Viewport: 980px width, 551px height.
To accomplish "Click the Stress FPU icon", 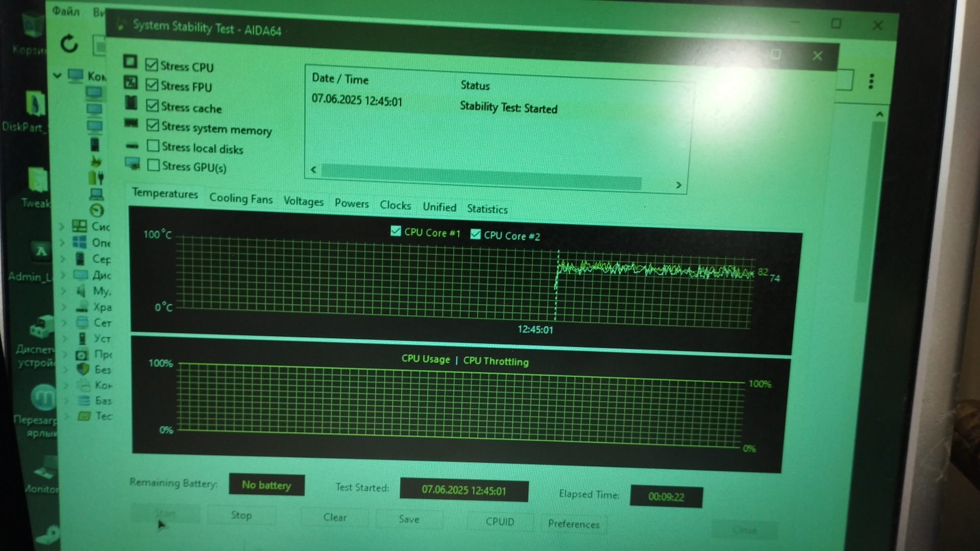I will 131,82.
